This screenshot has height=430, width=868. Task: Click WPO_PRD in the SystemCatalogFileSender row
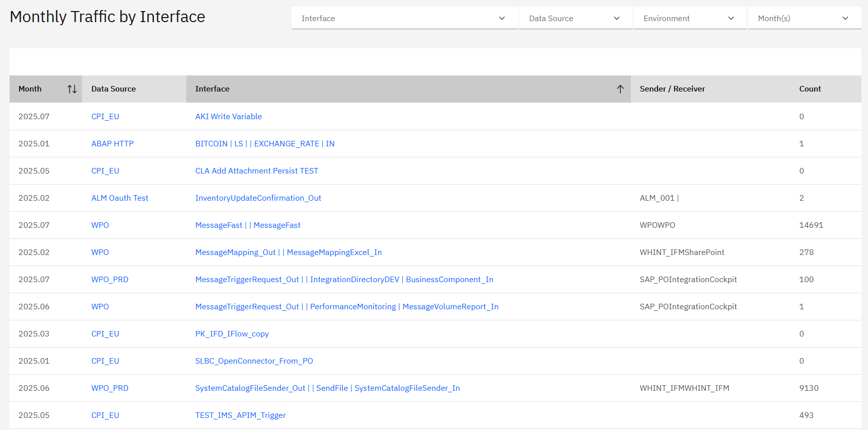click(110, 388)
